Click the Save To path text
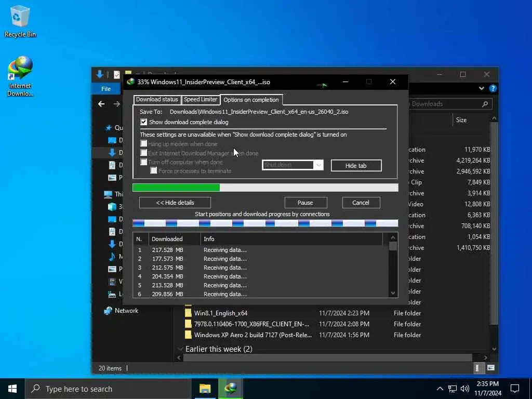The width and height of the screenshot is (532, 399). (259, 112)
